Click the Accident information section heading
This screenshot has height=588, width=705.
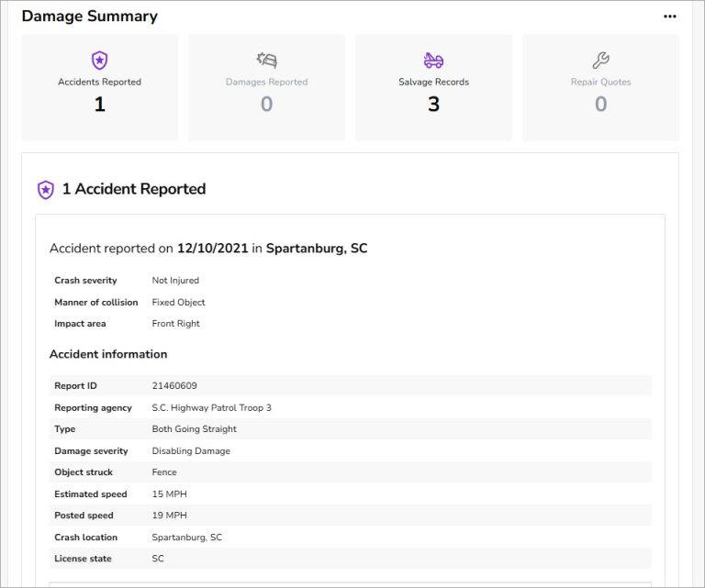click(108, 354)
